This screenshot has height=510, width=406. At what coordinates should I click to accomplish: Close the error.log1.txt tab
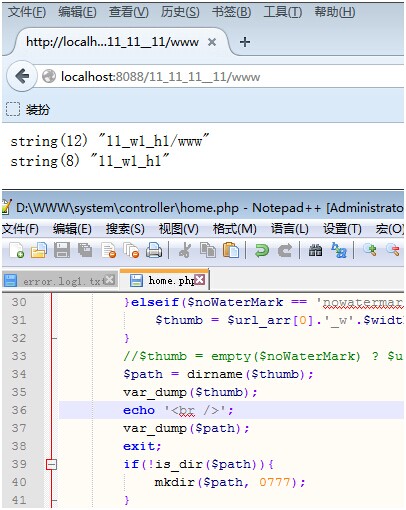point(109,279)
